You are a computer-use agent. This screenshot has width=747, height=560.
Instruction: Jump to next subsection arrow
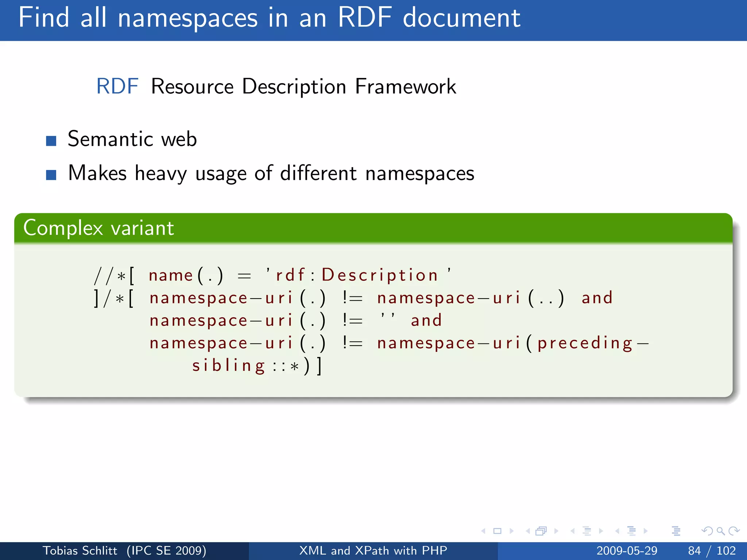(x=601, y=531)
